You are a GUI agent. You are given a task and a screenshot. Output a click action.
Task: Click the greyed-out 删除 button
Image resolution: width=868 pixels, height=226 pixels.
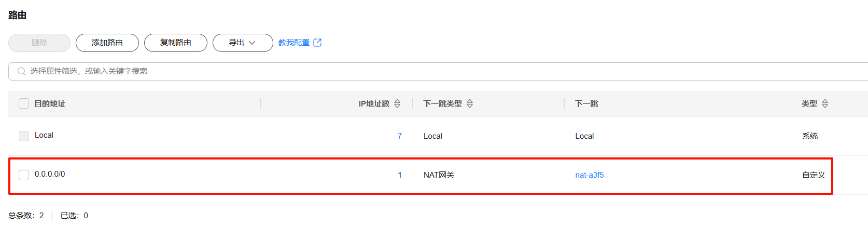[39, 43]
